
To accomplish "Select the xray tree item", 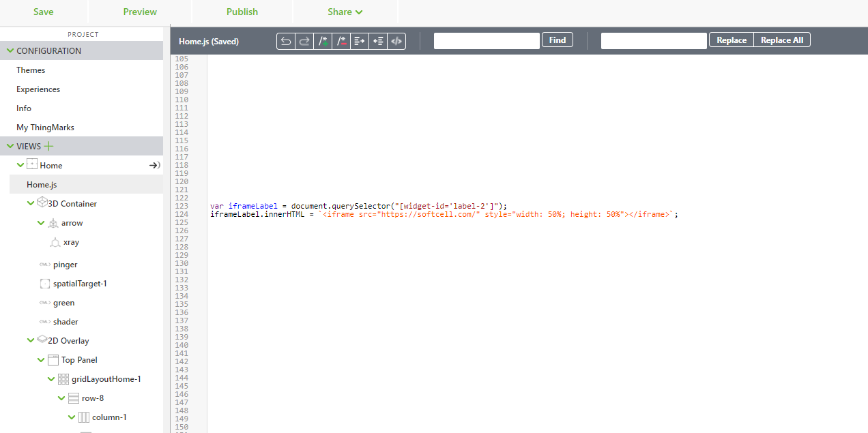I will pyautogui.click(x=70, y=242).
